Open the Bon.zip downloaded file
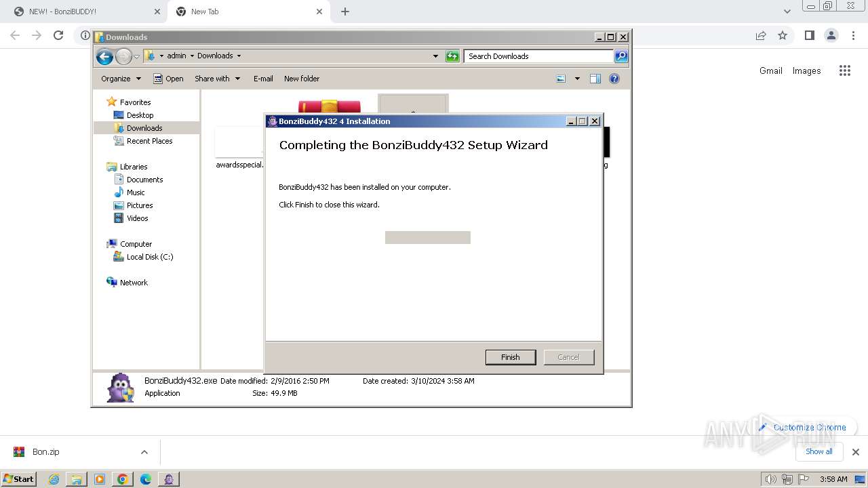 click(x=46, y=452)
